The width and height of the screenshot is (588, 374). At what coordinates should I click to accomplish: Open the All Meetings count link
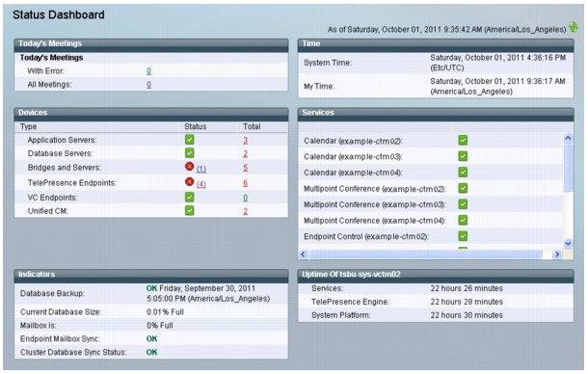148,85
